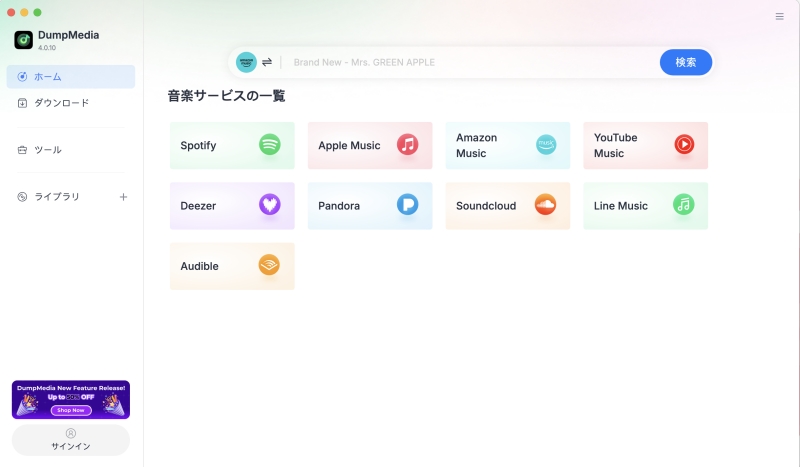Click the Pandora blue P icon
800x467 pixels.
408,205
